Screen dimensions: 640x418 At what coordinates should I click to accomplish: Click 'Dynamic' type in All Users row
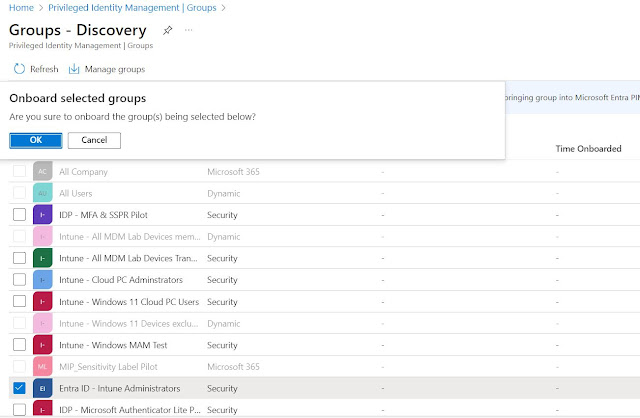click(x=223, y=193)
